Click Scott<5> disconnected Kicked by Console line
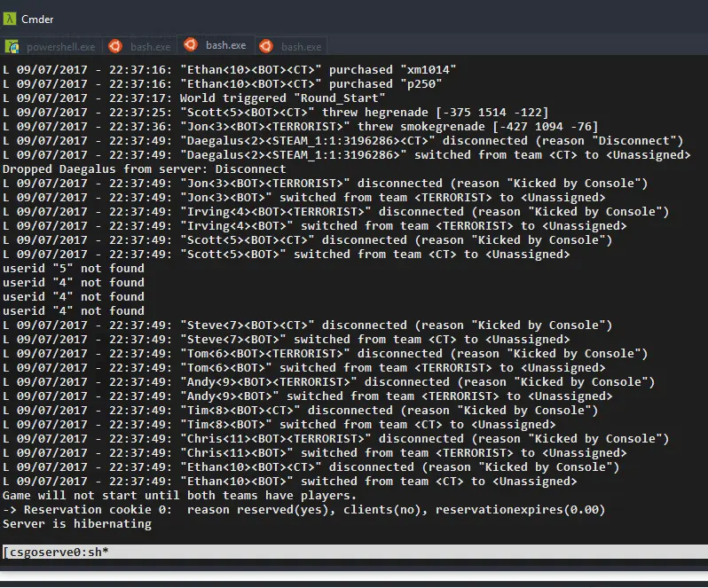Screen dimensions: 708x588 pyautogui.click(x=308, y=240)
